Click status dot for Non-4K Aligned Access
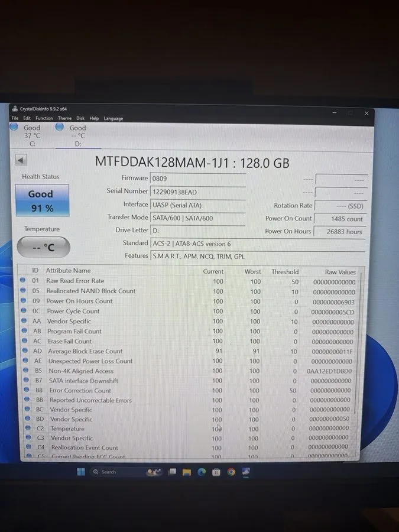 (26, 370)
